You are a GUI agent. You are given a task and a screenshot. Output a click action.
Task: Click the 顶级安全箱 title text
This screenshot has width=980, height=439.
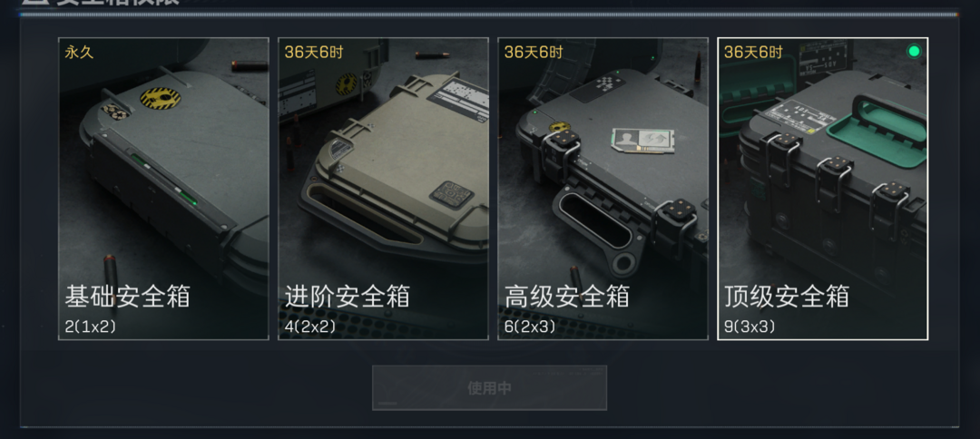tap(787, 296)
